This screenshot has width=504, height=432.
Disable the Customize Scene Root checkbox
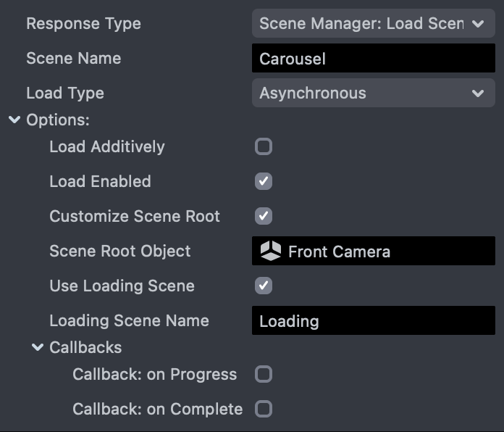coord(264,216)
